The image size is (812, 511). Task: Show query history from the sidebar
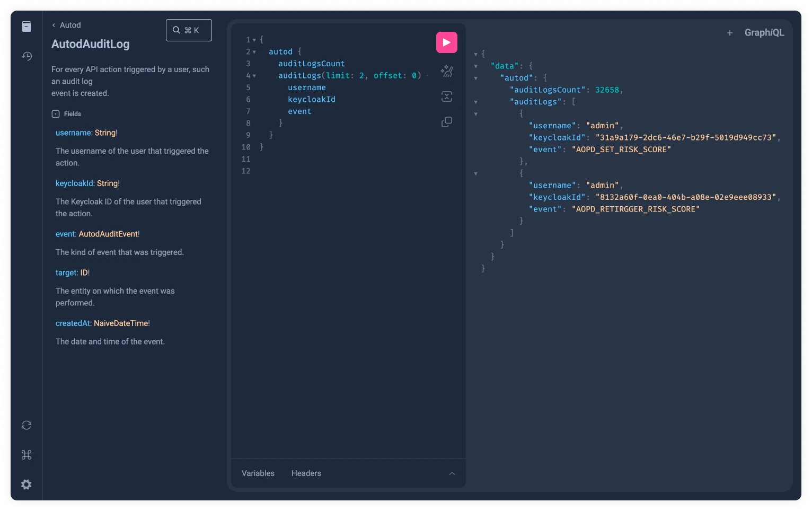click(x=26, y=56)
